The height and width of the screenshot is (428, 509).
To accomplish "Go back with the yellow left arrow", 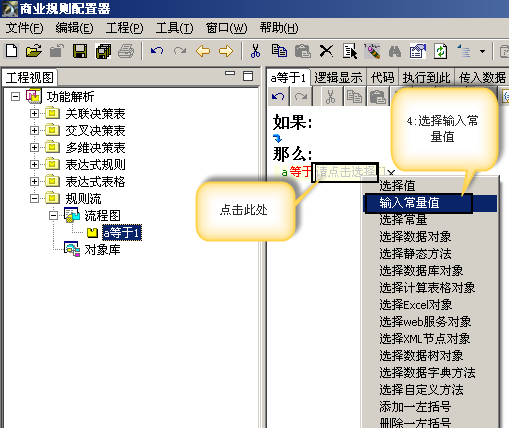I will (x=203, y=51).
